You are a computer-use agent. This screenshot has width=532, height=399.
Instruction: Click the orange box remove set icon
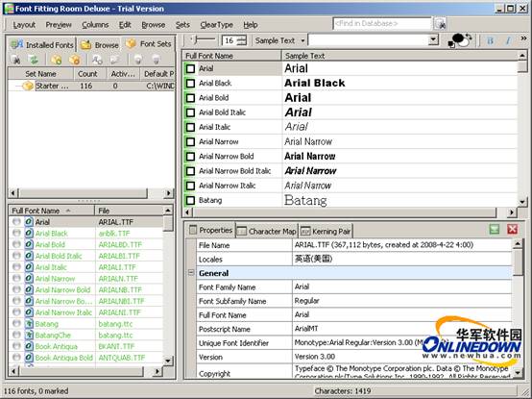click(x=74, y=60)
